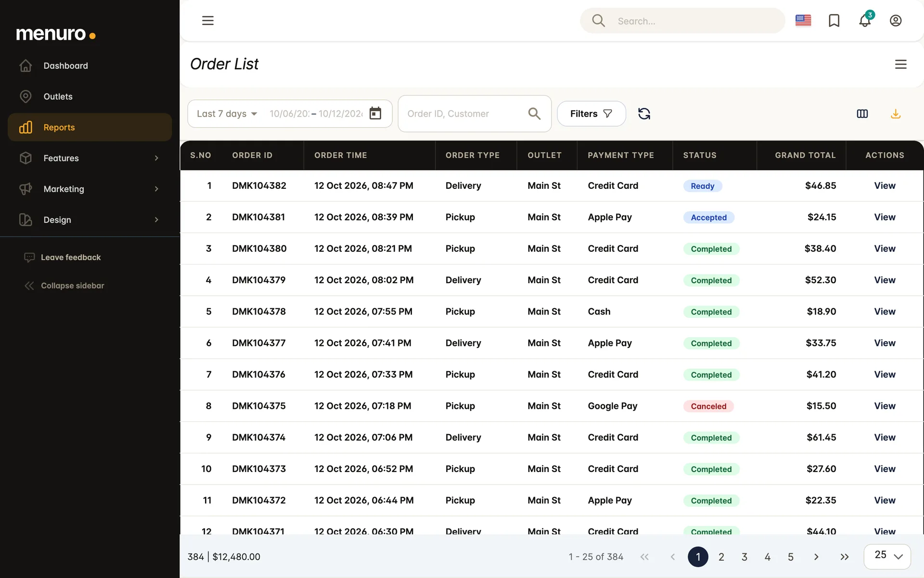Screen dimensions: 924x578
Task: View order DMK104382
Action: coord(885,185)
